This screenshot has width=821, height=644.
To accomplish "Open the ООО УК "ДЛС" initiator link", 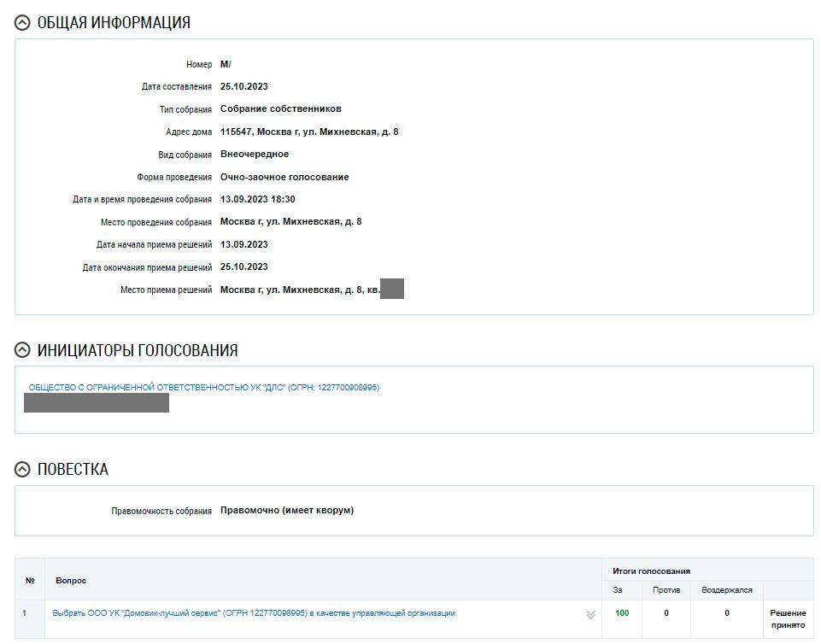I will point(203,388).
